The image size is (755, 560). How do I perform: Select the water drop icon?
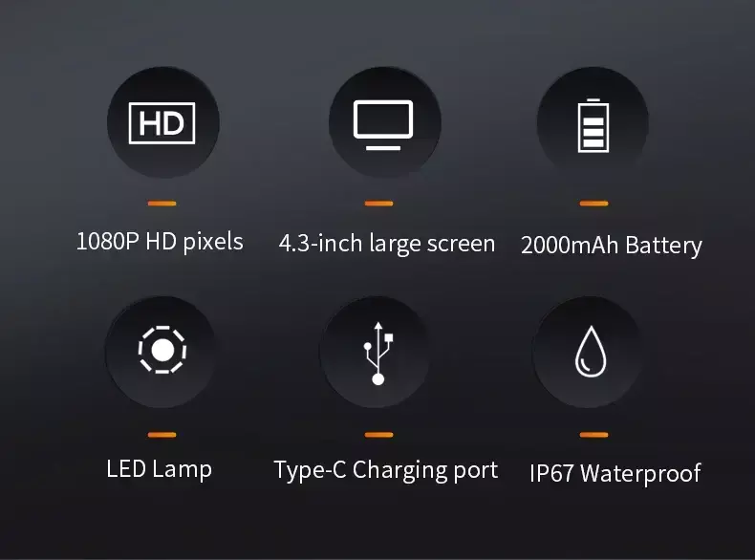(x=591, y=351)
